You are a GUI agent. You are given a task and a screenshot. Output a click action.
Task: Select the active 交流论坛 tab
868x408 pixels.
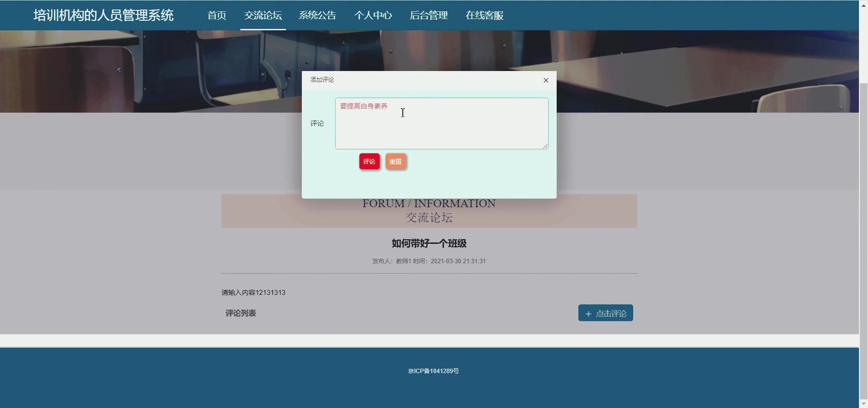point(262,15)
